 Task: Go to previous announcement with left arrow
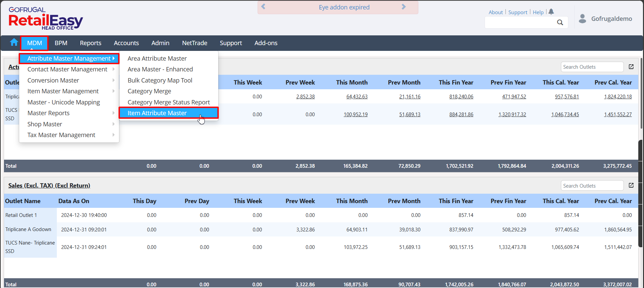coord(263,7)
